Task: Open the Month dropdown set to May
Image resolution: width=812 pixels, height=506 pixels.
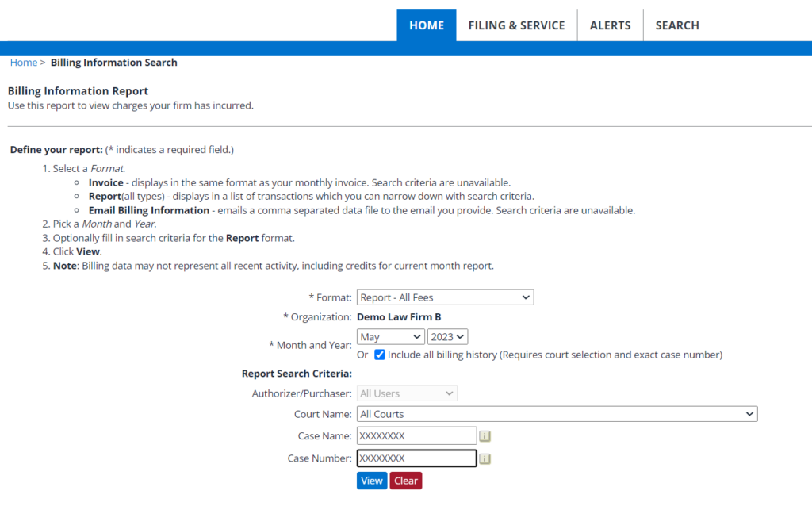Action: tap(390, 336)
